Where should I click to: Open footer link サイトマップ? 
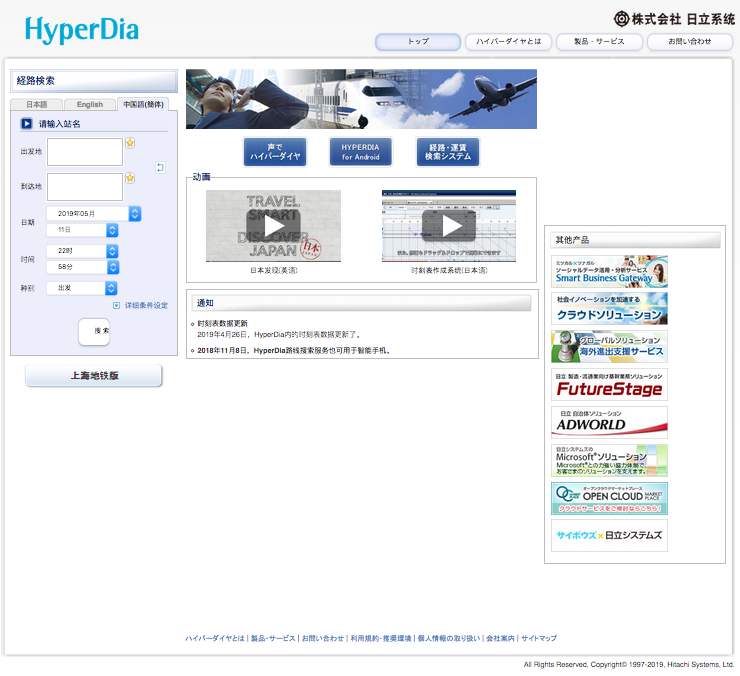click(539, 638)
